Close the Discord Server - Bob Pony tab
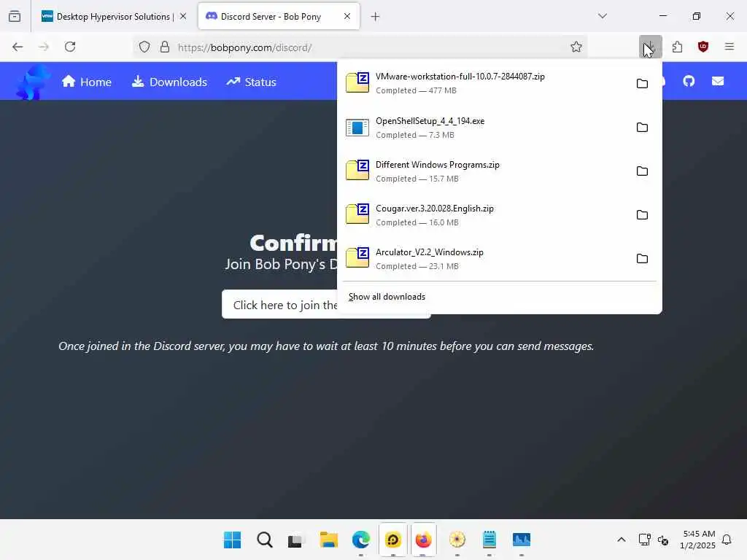Screen dimensions: 747x560 tap(347, 16)
